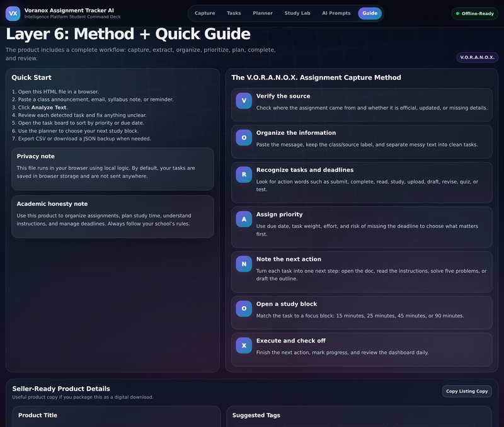
Task: Click step 'Paste a class announcement, email'
Action: [x=96, y=100]
